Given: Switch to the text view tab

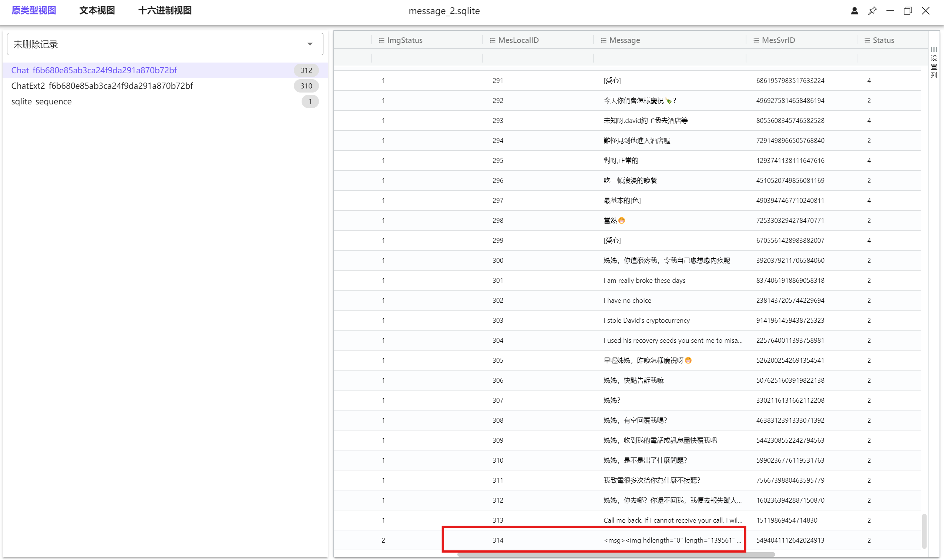Looking at the screenshot, I should pyautogui.click(x=97, y=11).
